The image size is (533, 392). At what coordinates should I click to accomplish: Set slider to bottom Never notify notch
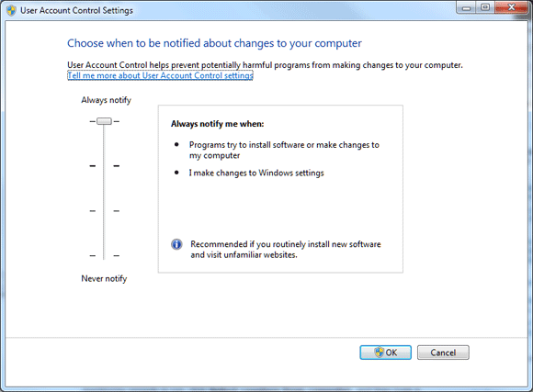(104, 255)
